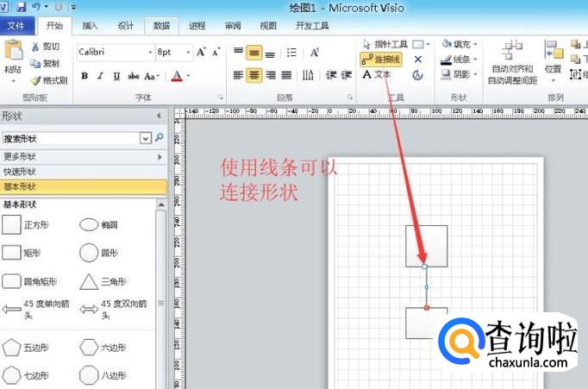Switch to the Data (数据) tab
The width and height of the screenshot is (588, 389).
(x=161, y=26)
